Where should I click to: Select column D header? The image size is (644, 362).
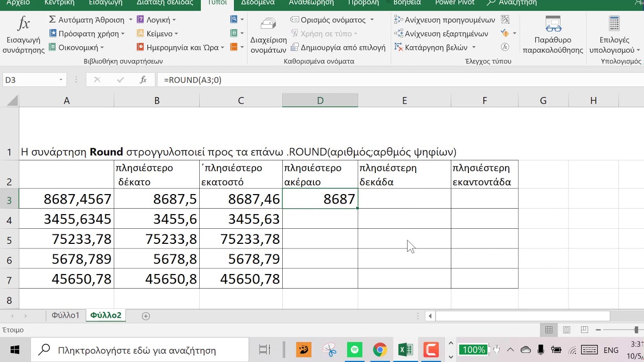[x=320, y=101]
